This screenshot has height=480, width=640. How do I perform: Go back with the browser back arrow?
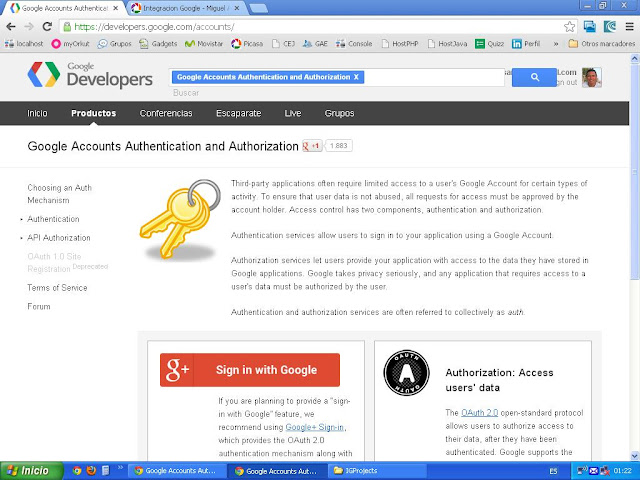(x=11, y=27)
